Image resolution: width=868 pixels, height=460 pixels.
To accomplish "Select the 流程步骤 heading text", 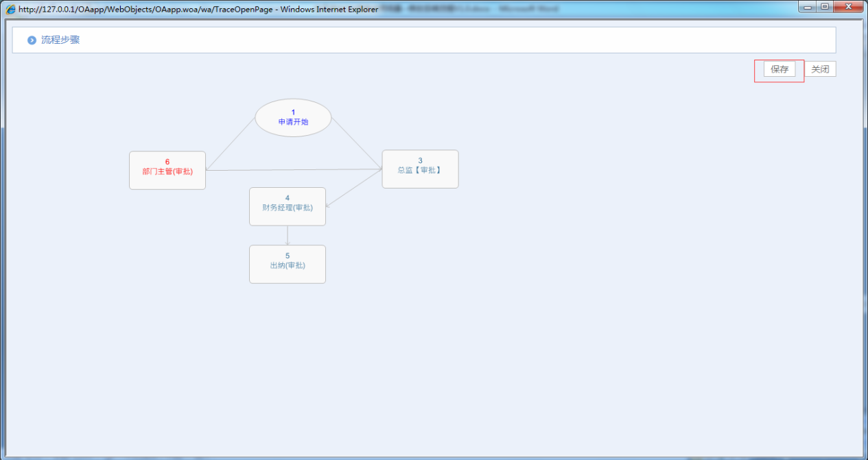I will tap(60, 40).
